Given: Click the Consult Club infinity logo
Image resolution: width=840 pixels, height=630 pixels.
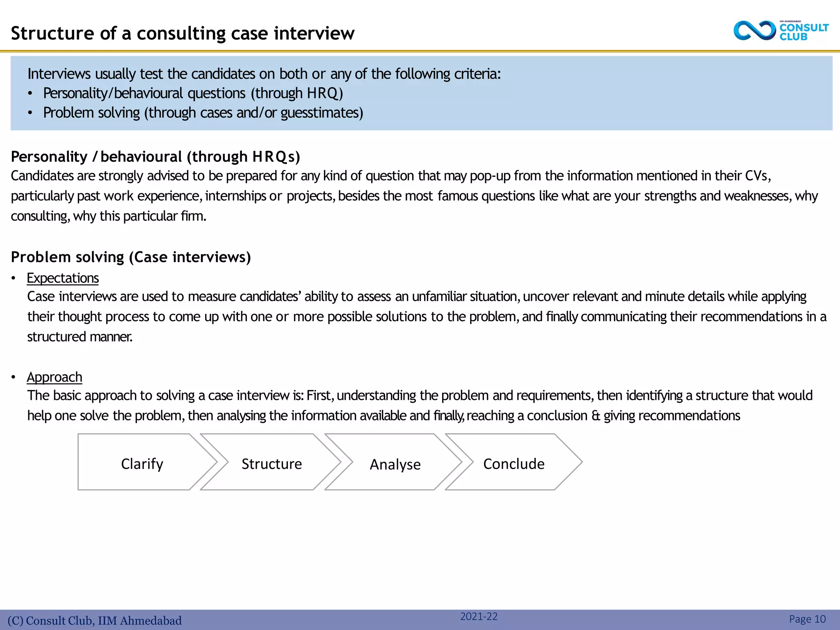Looking at the screenshot, I should pos(754,31).
